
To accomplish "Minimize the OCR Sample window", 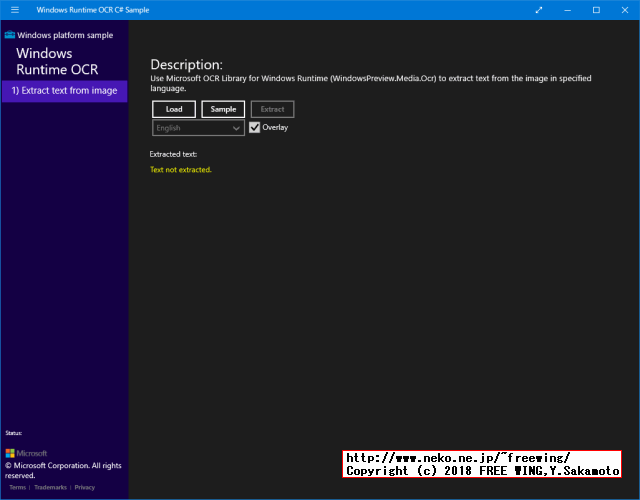I will pos(567,10).
